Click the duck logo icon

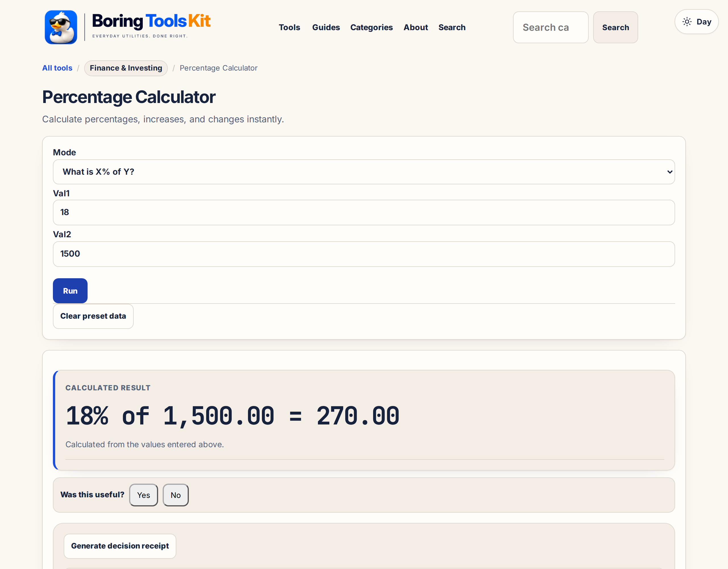(x=61, y=27)
